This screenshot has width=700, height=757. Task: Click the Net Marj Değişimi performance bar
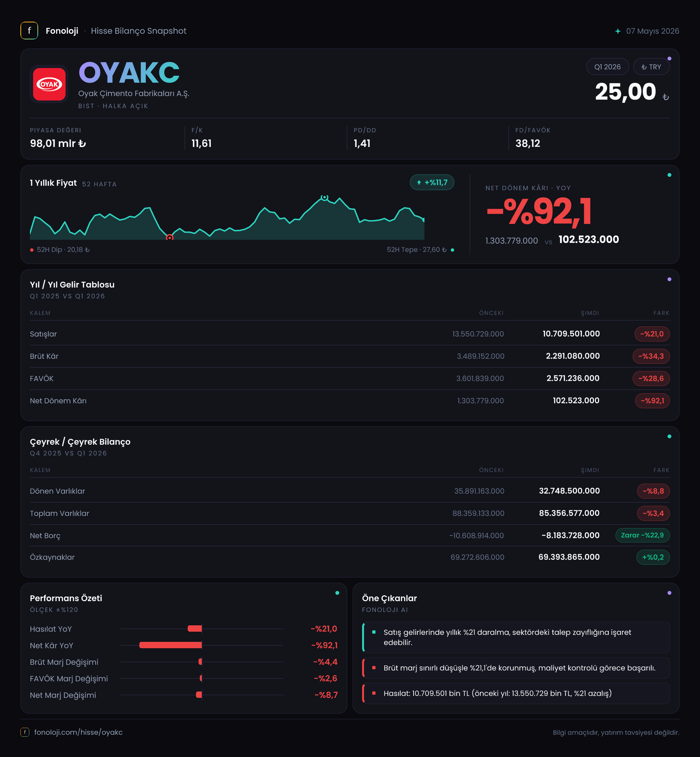point(199,695)
